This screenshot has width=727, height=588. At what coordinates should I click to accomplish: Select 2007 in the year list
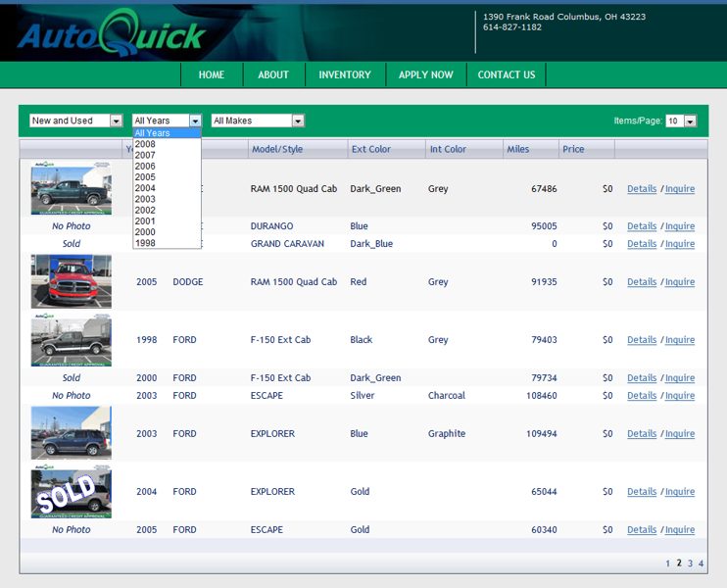[x=167, y=155]
